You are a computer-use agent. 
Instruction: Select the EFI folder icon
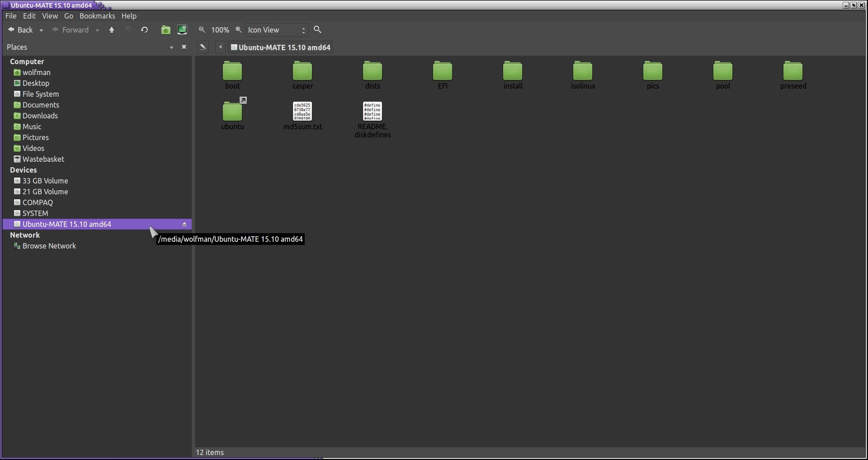[443, 71]
